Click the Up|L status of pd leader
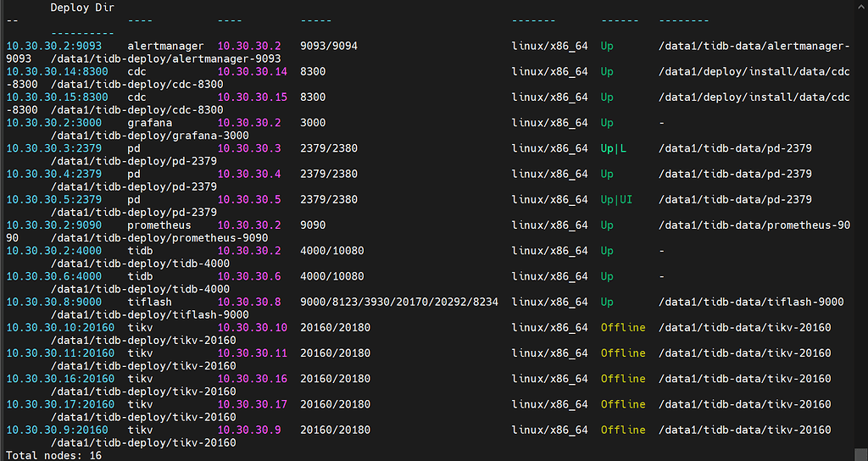868x461 pixels. click(614, 148)
